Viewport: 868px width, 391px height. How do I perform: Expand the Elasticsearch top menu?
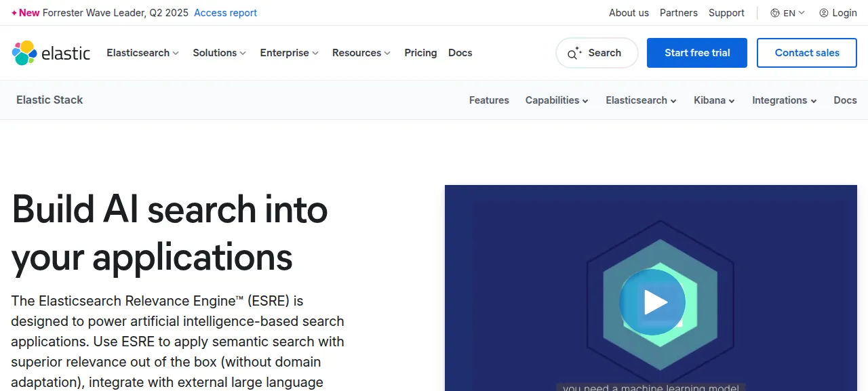[x=142, y=53]
